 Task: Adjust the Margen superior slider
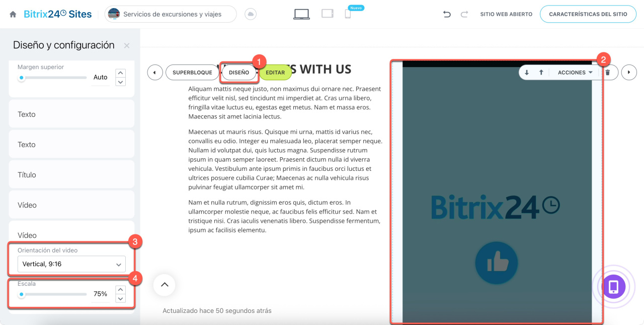pos(52,78)
